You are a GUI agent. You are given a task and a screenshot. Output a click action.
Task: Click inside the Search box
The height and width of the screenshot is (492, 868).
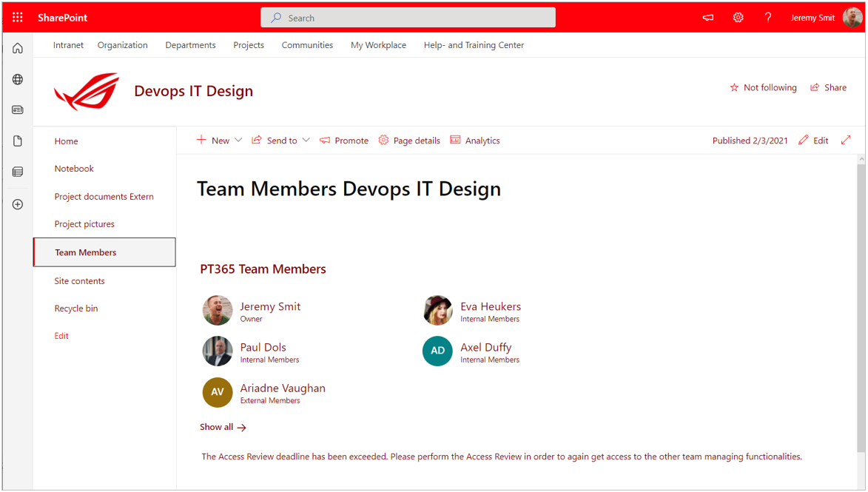tap(408, 18)
